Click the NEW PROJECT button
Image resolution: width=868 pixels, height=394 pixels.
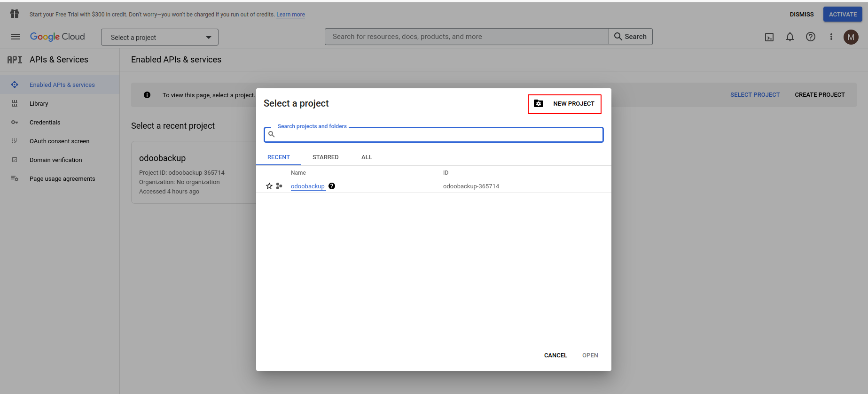tap(564, 104)
